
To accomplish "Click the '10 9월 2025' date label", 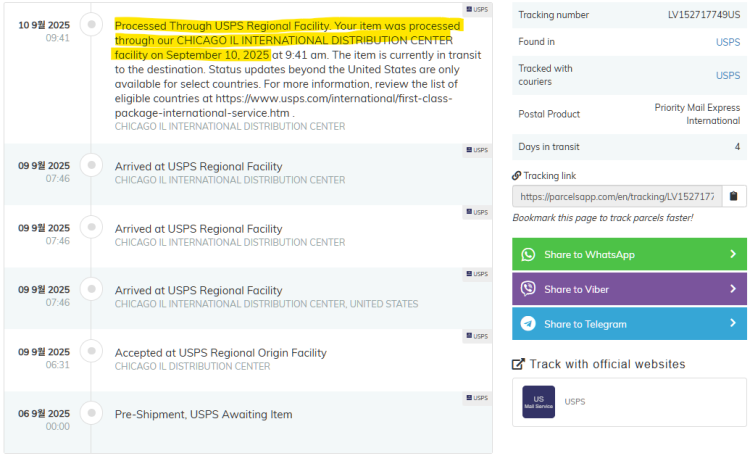I will [x=44, y=25].
